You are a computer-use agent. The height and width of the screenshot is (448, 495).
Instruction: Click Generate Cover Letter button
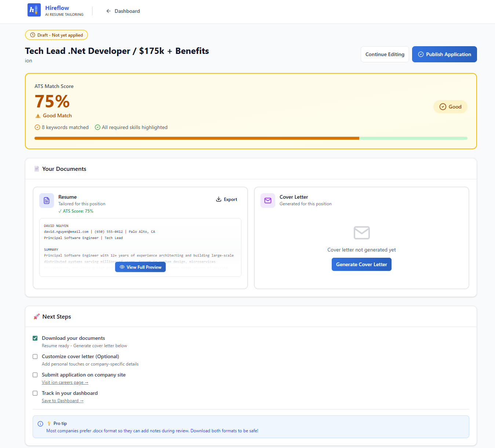pyautogui.click(x=361, y=264)
